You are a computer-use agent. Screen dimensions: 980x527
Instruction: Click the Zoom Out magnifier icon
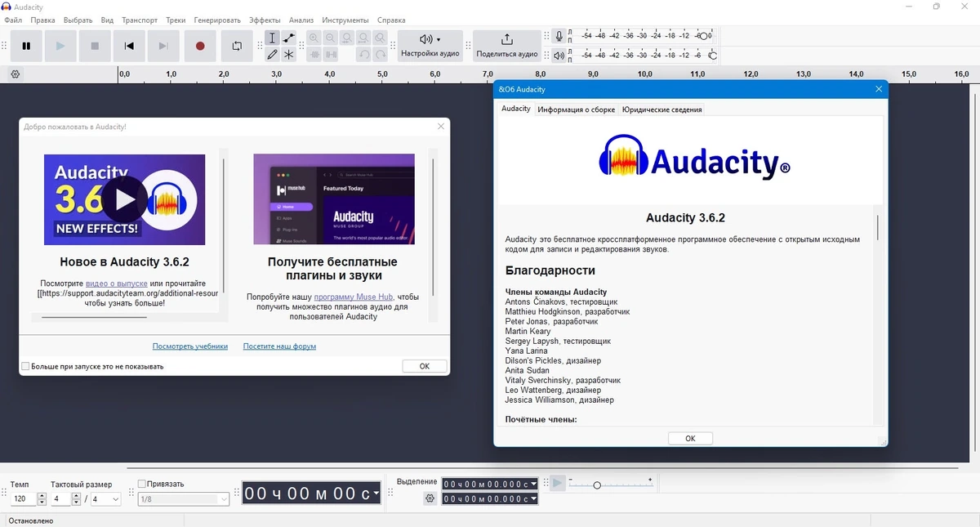pyautogui.click(x=331, y=38)
